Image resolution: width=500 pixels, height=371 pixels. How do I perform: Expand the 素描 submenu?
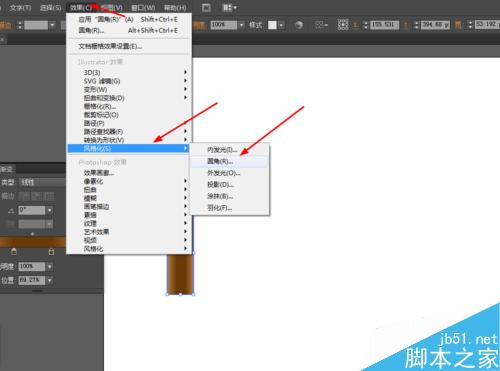129,215
